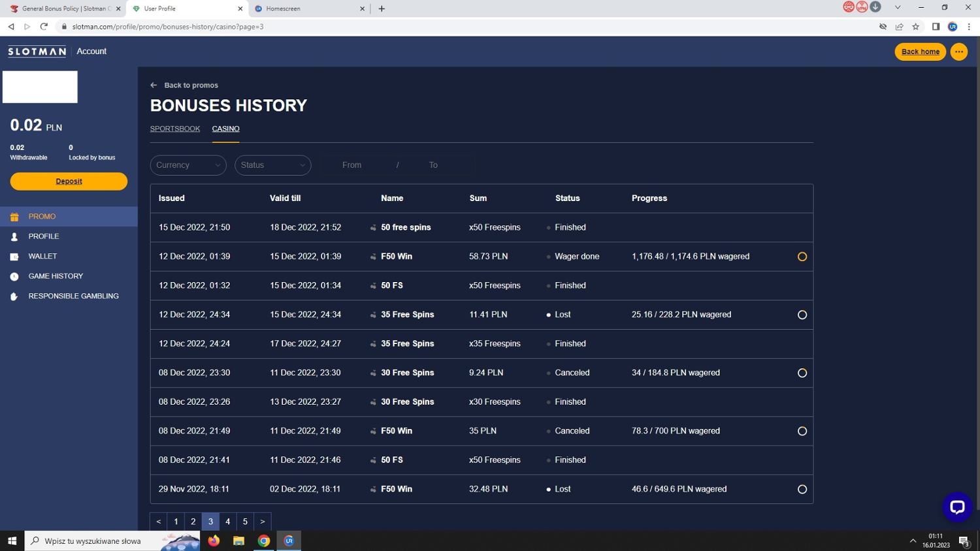The height and width of the screenshot is (551, 980).
Task: Open the live chat bubble icon
Action: (x=956, y=507)
